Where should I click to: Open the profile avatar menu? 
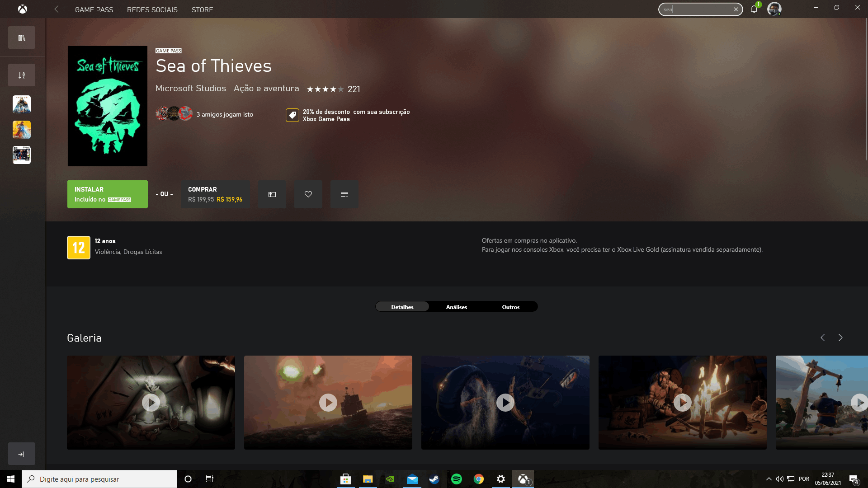click(774, 9)
